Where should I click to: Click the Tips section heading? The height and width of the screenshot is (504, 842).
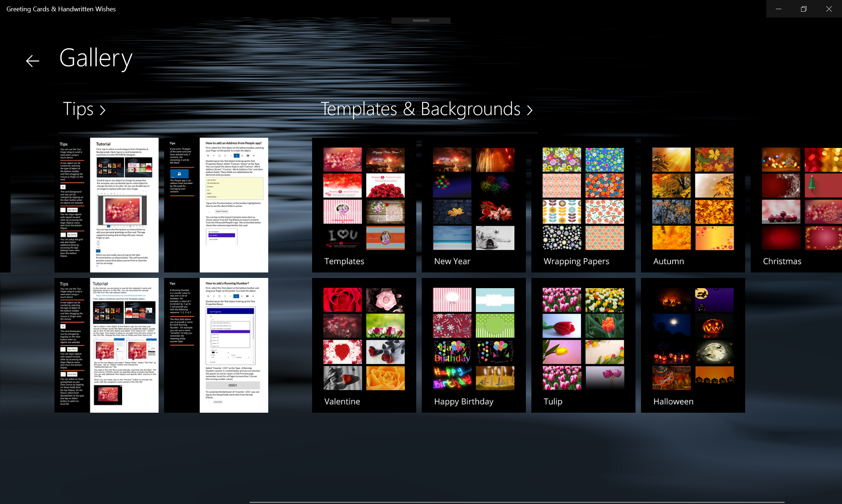79,109
